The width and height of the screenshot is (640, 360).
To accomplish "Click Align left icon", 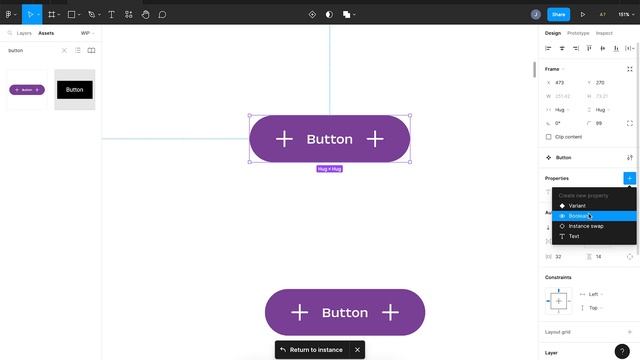I will click(548, 49).
